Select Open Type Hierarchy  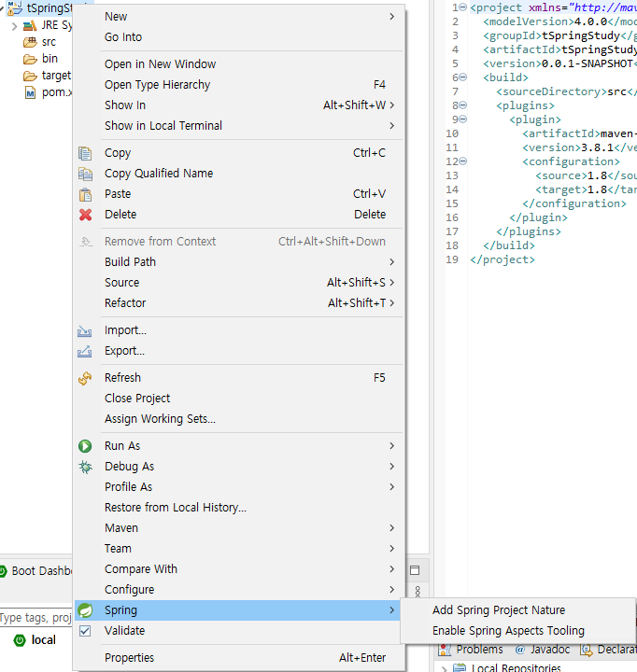[x=239, y=84]
